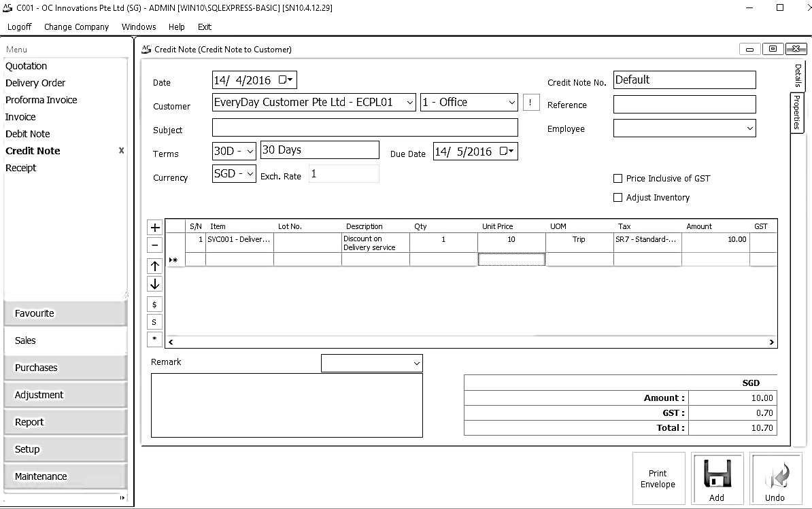Click the Exch. Rate field
Screen dimensions: 812x509
point(344,174)
